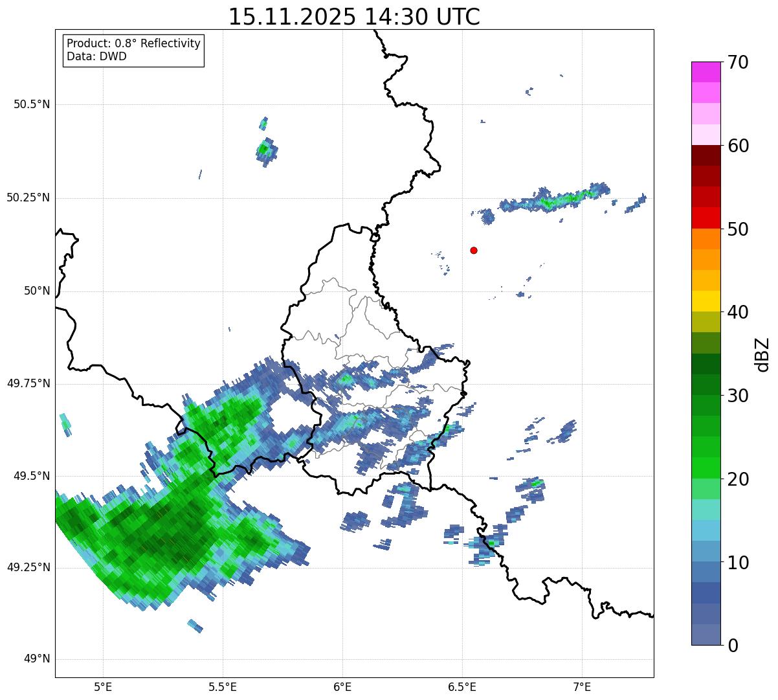Pick the bright green colorbar segment above 20
Viewport: 778px width, 700px height.
coord(706,468)
